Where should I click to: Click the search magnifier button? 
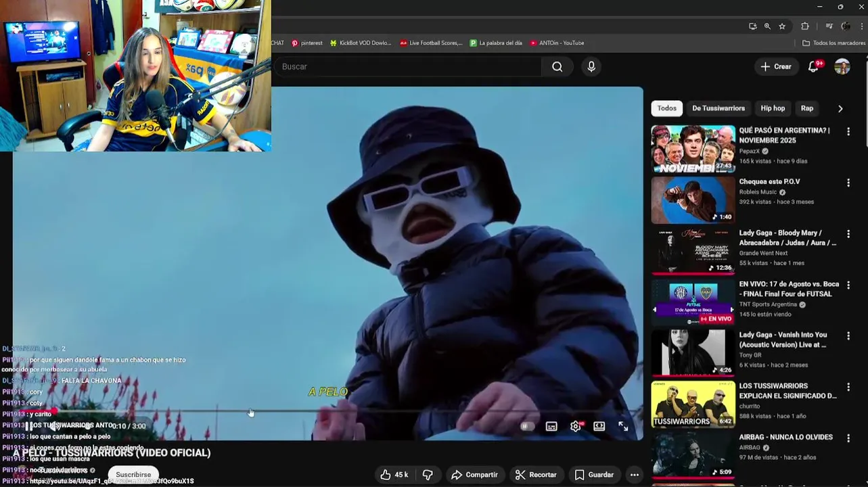click(557, 66)
